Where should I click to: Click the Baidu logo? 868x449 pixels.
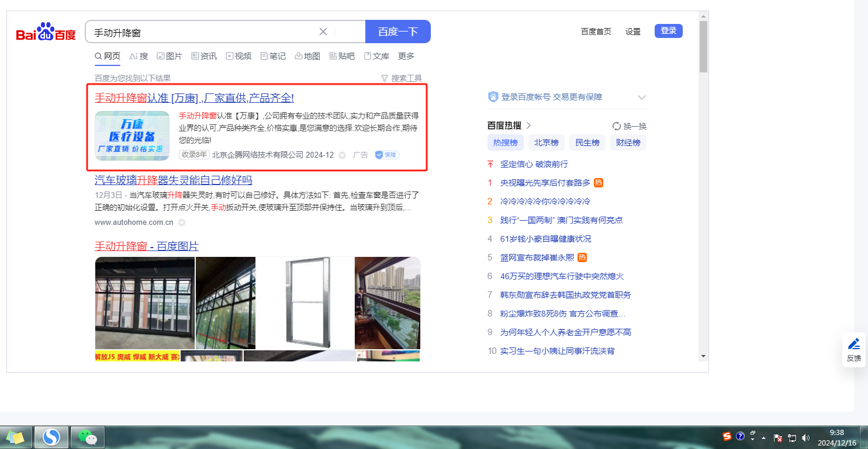click(x=46, y=32)
